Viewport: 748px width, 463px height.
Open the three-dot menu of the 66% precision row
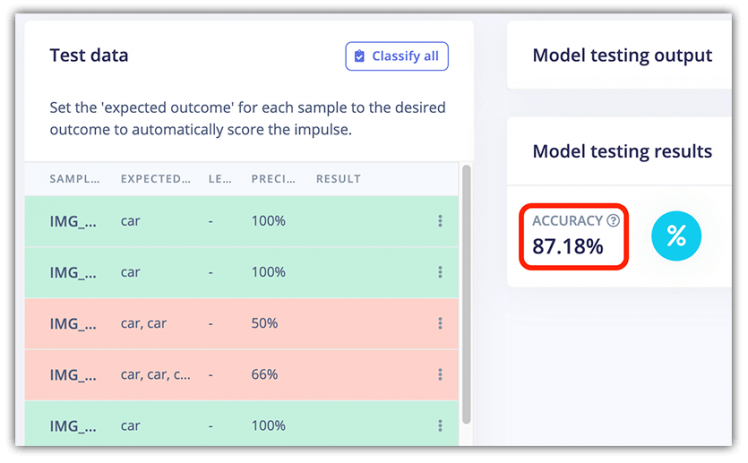tap(440, 374)
